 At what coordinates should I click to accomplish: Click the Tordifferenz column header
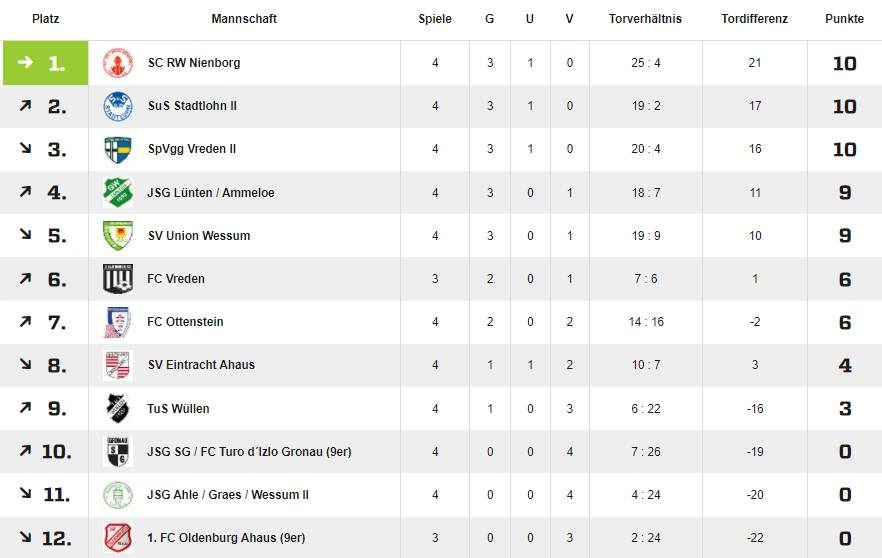(754, 19)
